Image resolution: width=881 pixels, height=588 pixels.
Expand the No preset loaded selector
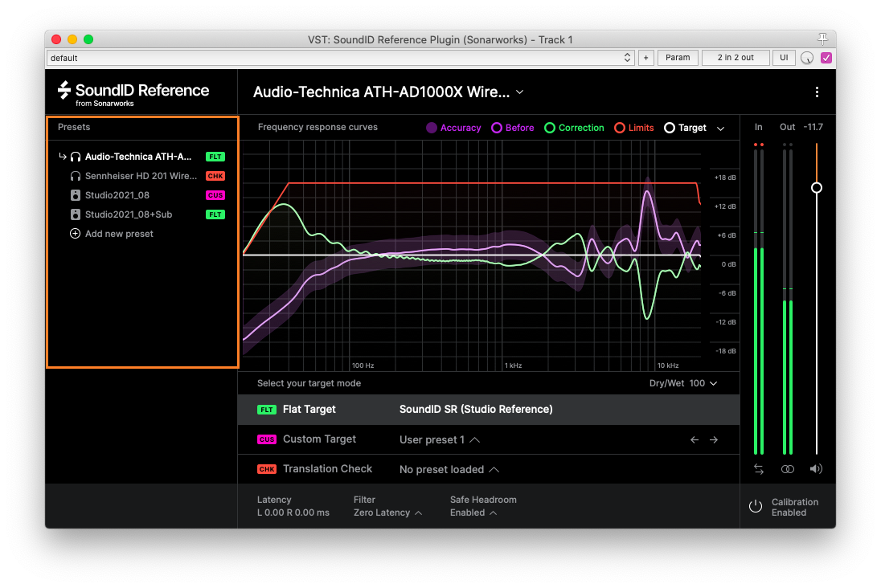click(x=449, y=469)
